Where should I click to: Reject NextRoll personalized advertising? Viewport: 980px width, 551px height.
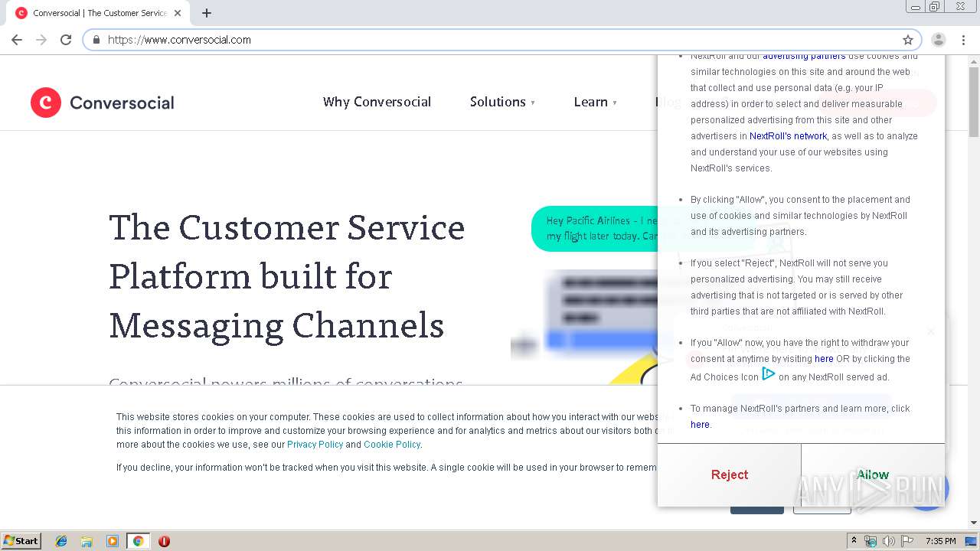tap(730, 474)
